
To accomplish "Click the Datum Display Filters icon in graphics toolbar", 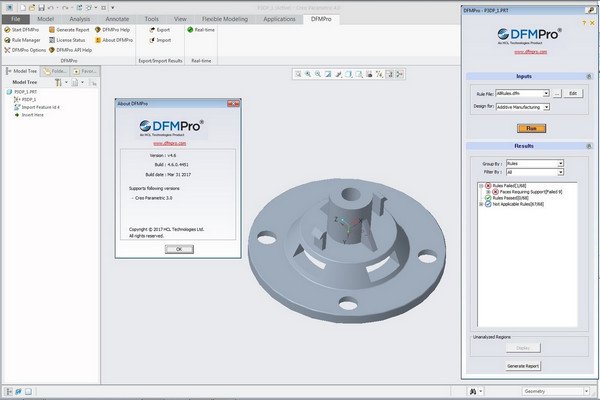I will point(379,74).
